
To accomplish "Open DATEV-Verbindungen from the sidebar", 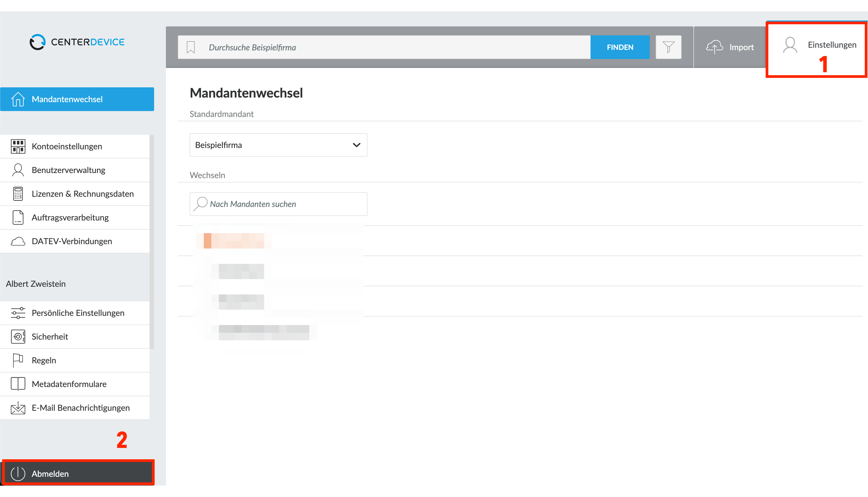I will 75,241.
